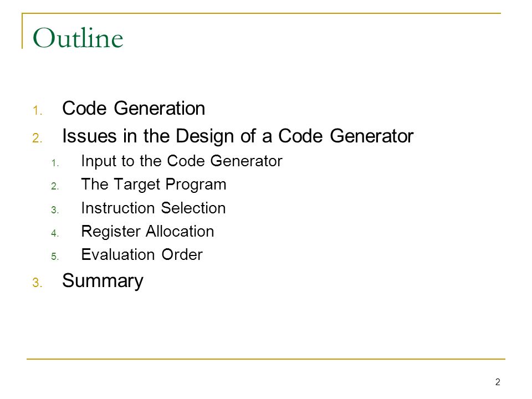The height and width of the screenshot is (399, 532).
Task: Click the green number 1. before Input
Action: click(55, 163)
